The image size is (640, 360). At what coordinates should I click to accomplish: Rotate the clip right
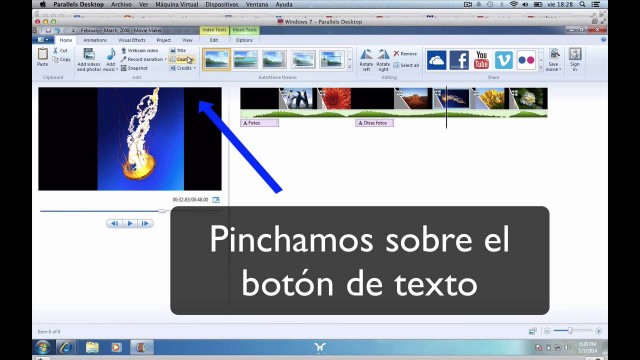point(383,60)
